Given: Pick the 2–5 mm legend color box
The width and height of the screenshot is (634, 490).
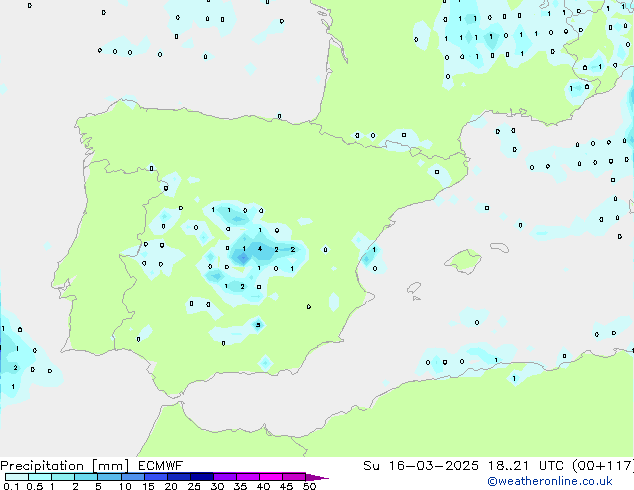Looking at the screenshot, I should 86,477.
